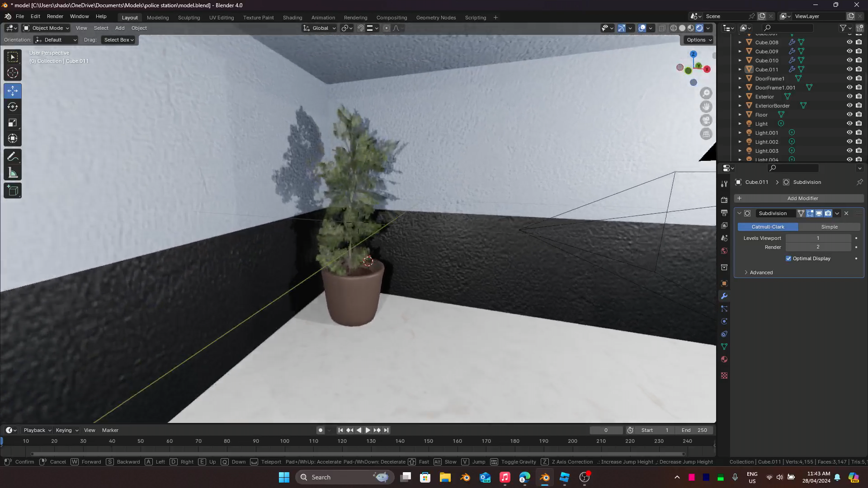
Task: Open the Render menu
Action: pyautogui.click(x=55, y=16)
